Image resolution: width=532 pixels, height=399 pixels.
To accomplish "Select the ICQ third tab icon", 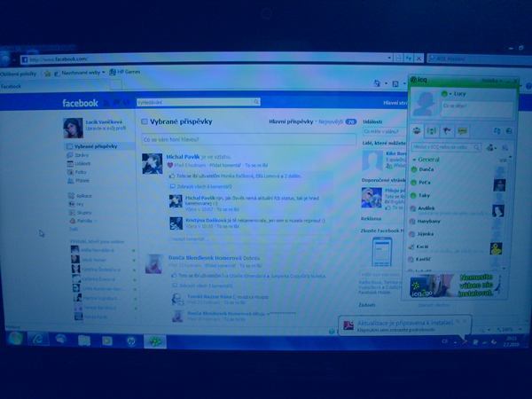I will pyautogui.click(x=447, y=130).
